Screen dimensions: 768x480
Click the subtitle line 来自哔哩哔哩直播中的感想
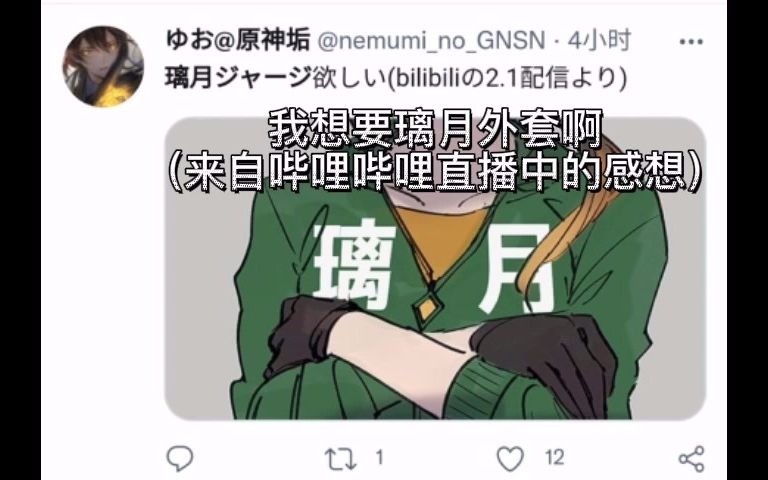(435, 172)
